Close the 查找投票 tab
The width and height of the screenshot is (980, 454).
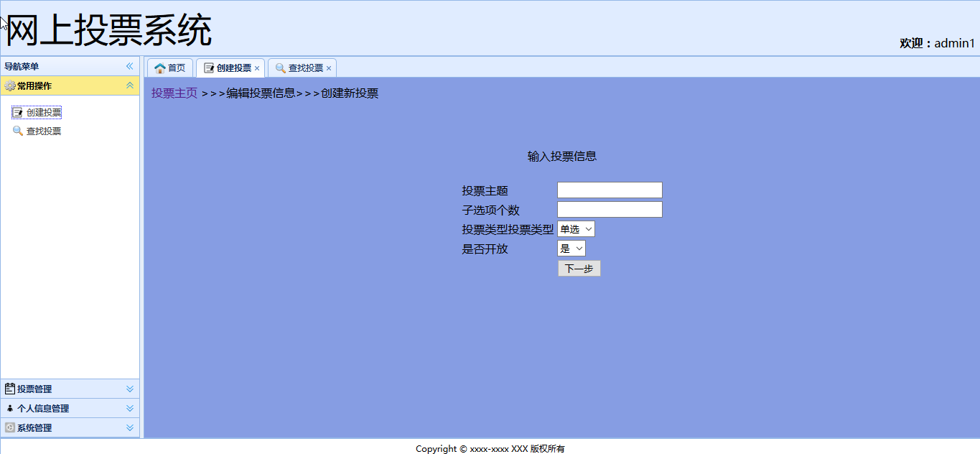click(x=329, y=68)
